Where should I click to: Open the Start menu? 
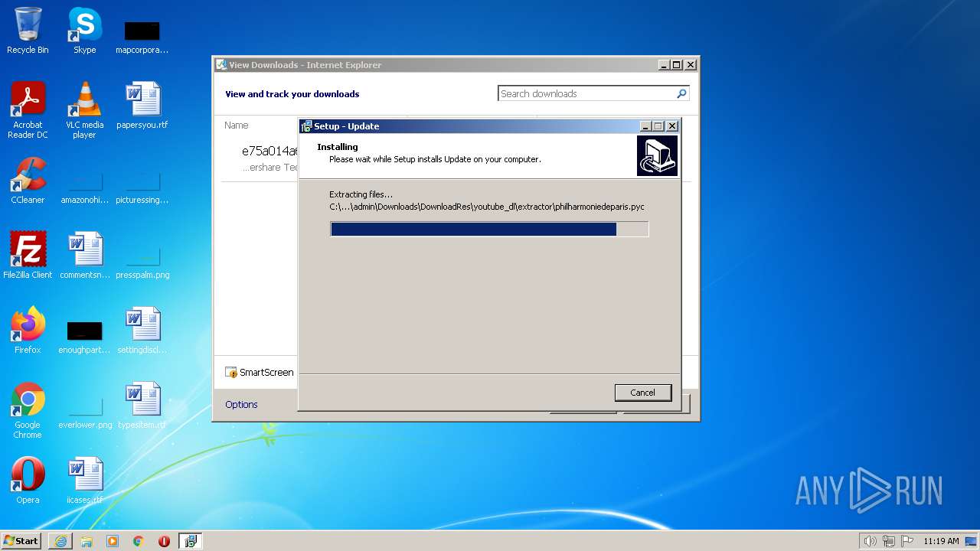pyautogui.click(x=21, y=541)
